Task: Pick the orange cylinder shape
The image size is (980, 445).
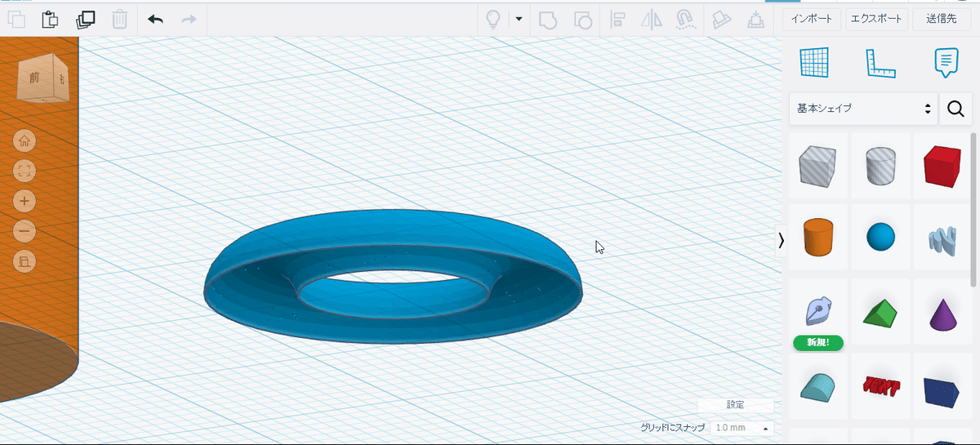Action: click(817, 237)
